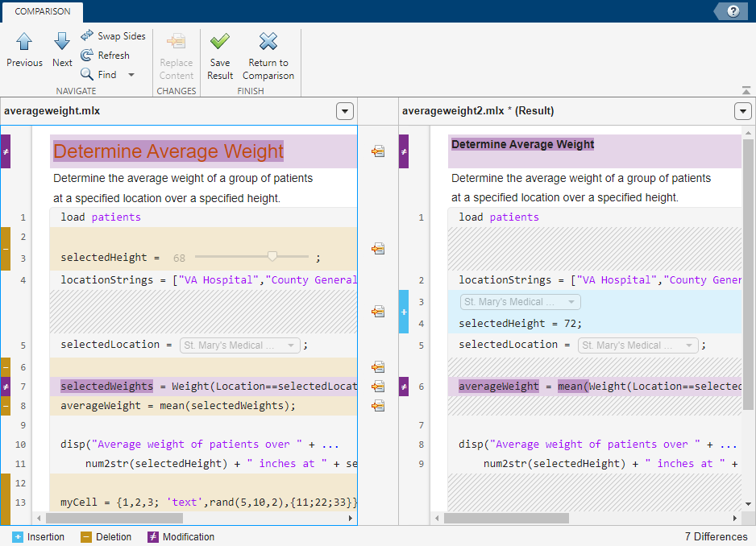Click Swap Sides icon
The height and width of the screenshot is (546, 756).
(87, 36)
